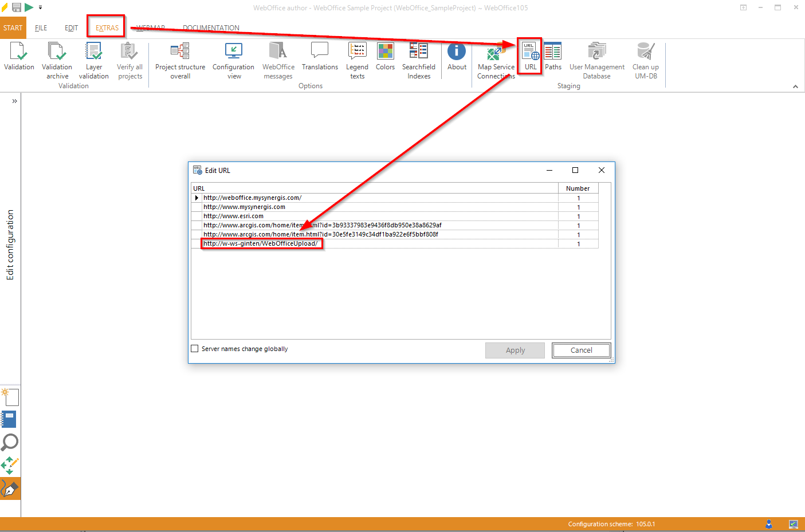Select the search magnifier in the sidebar
Screen dimensions: 805x532
click(10, 442)
